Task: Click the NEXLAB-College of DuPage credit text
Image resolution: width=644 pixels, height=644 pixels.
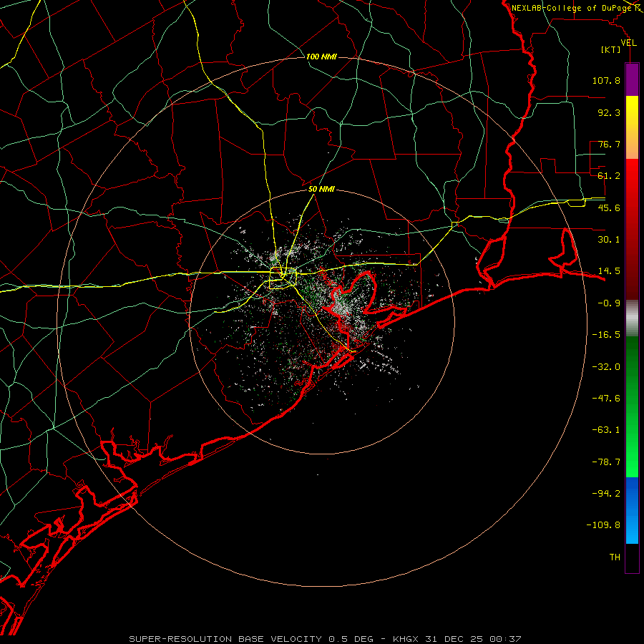Action: pyautogui.click(x=571, y=8)
